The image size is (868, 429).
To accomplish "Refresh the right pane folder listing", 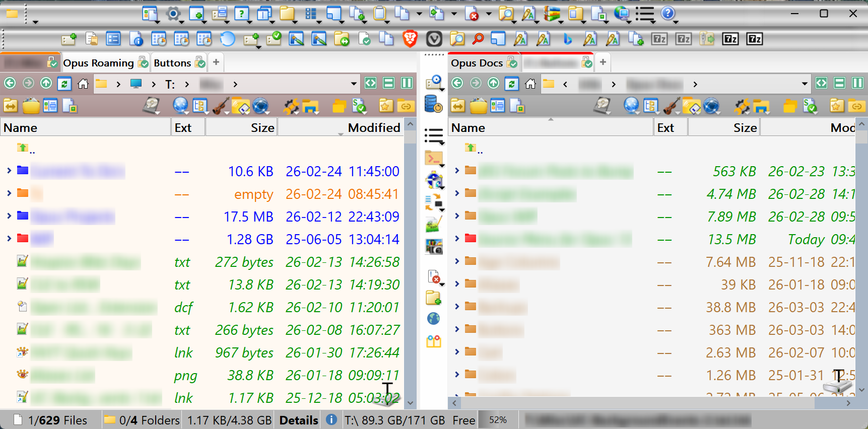I will (512, 84).
